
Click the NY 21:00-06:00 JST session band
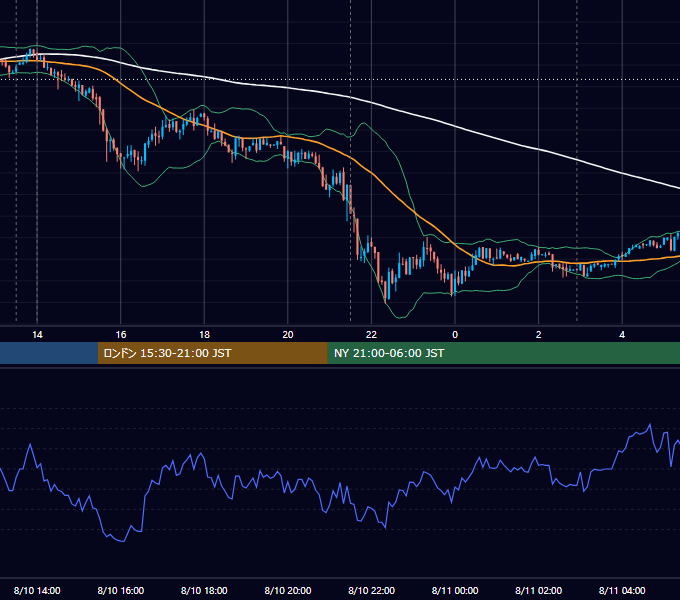coord(503,353)
